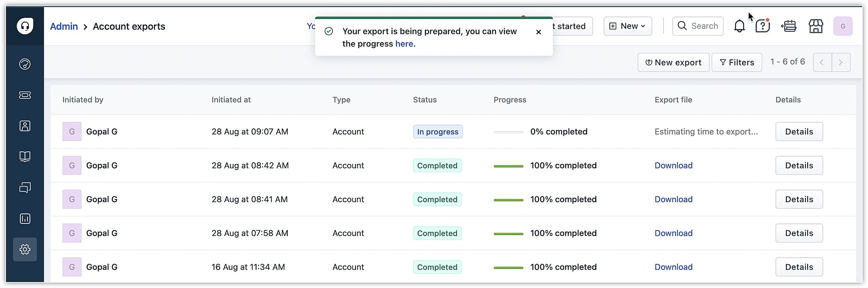Open the Solutions book icon
Screen dimensions: 868x288
click(25, 157)
